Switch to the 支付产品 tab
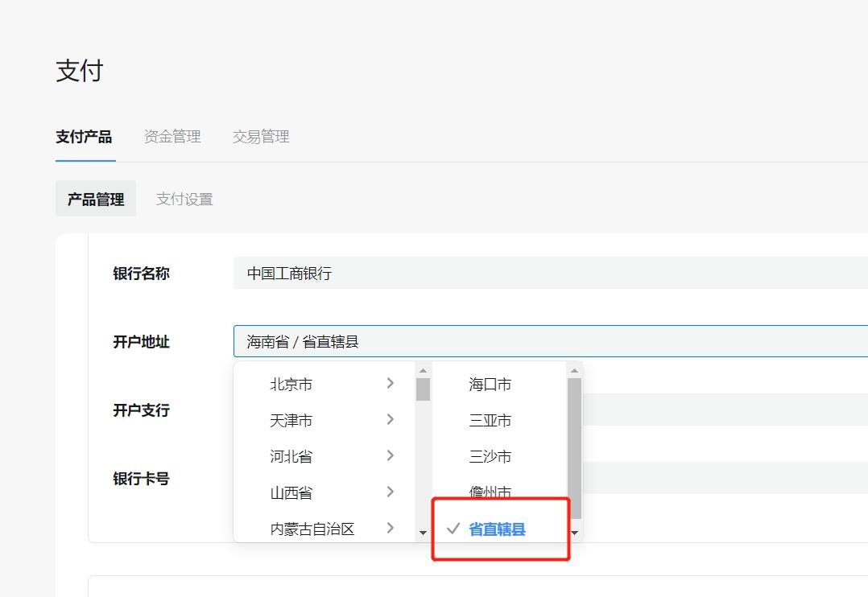868x597 pixels. point(84,137)
